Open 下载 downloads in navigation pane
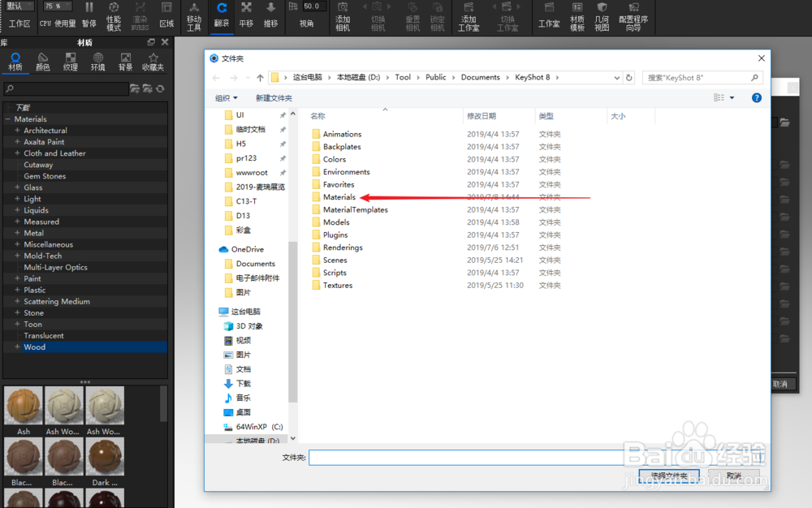812x508 pixels. [x=244, y=383]
